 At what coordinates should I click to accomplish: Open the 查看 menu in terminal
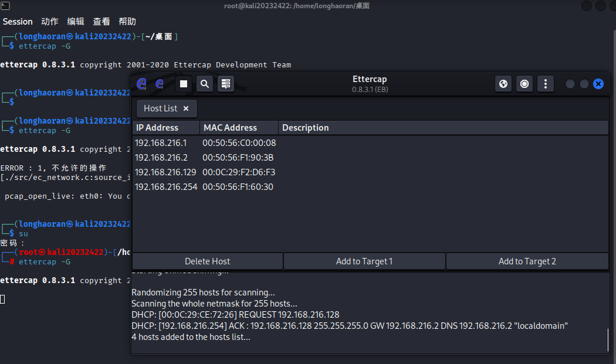click(x=101, y=22)
